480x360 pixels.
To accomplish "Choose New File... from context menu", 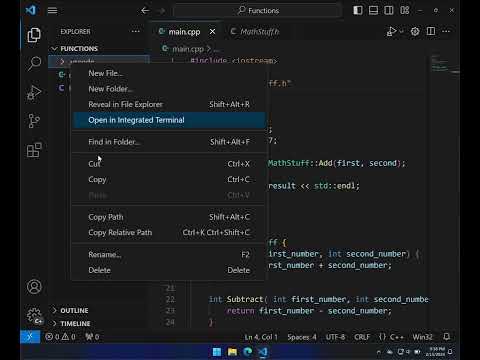I will (x=169, y=73).
